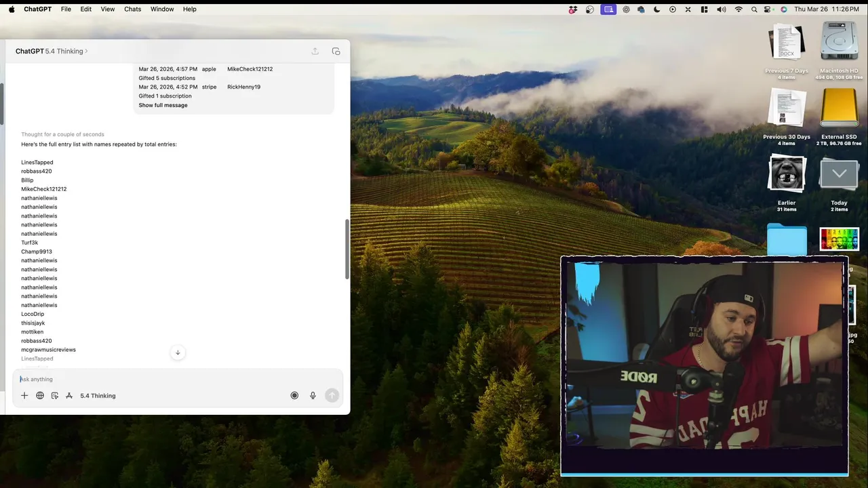Open the File menu
Screen dimensions: 868x488
point(66,9)
